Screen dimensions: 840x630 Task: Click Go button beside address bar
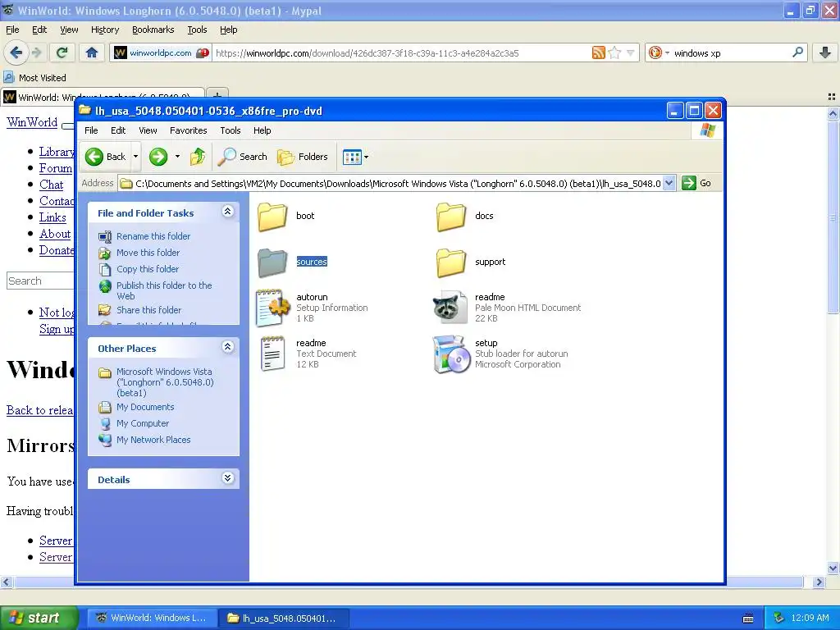pos(697,183)
